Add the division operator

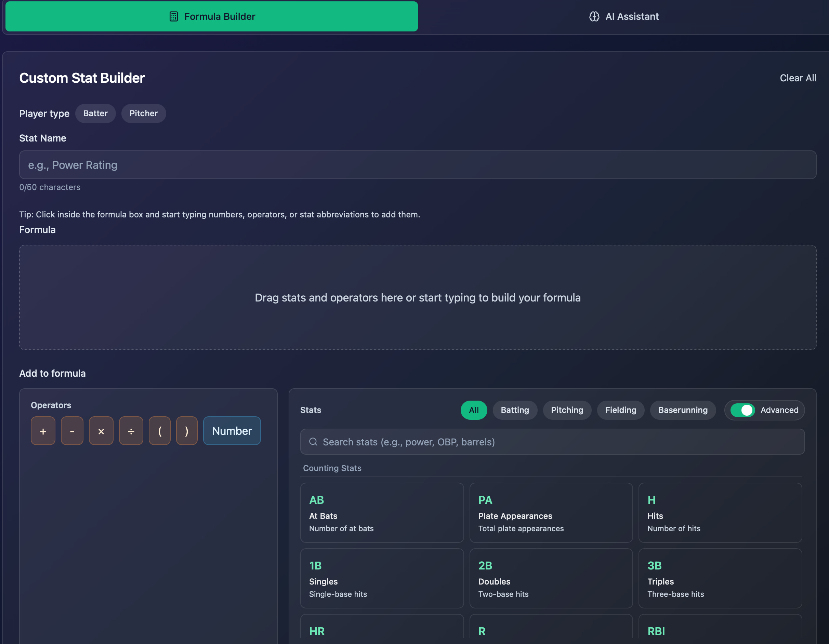coord(131,431)
